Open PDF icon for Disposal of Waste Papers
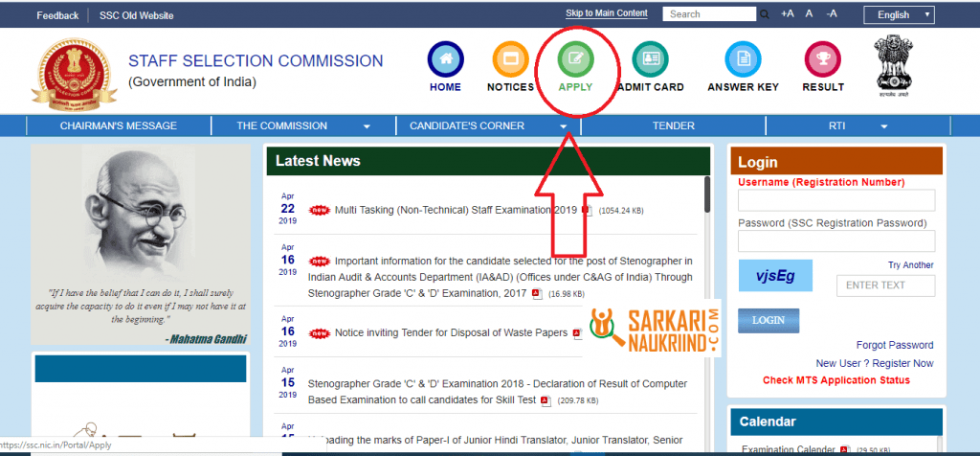 pyautogui.click(x=576, y=333)
